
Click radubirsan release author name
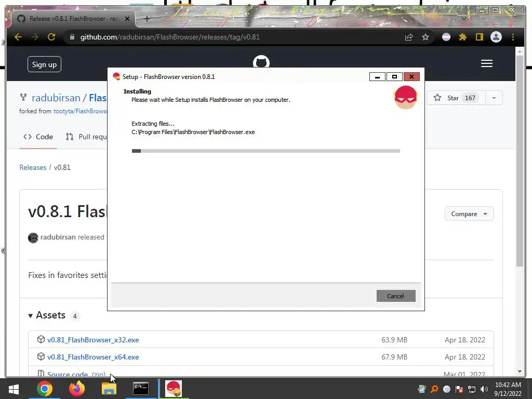pos(58,237)
